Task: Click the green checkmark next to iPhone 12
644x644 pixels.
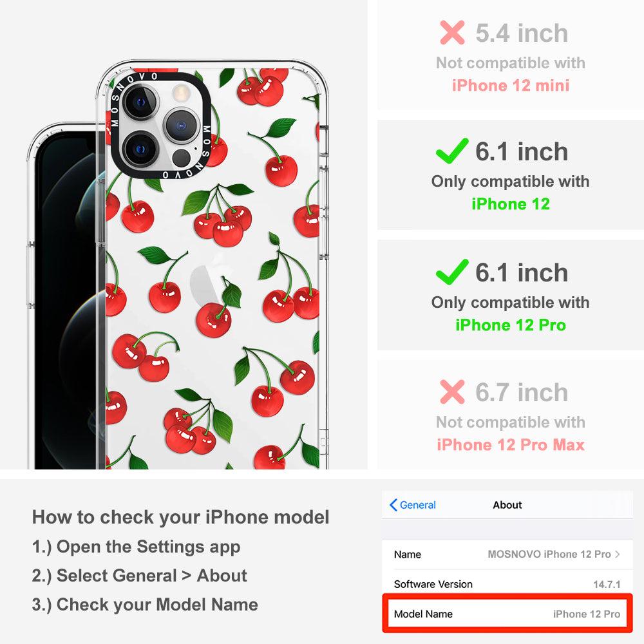Action: click(x=452, y=151)
